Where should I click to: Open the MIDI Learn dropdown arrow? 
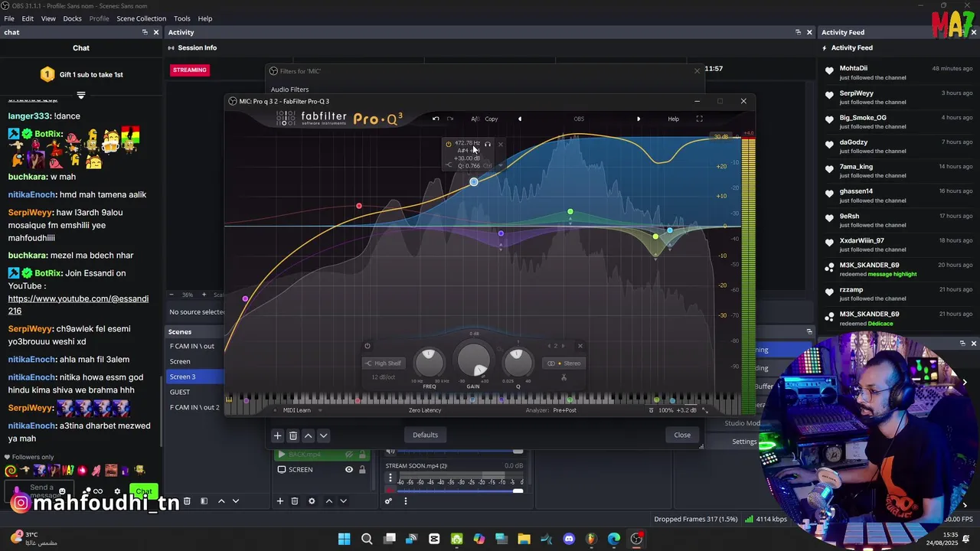coord(319,410)
